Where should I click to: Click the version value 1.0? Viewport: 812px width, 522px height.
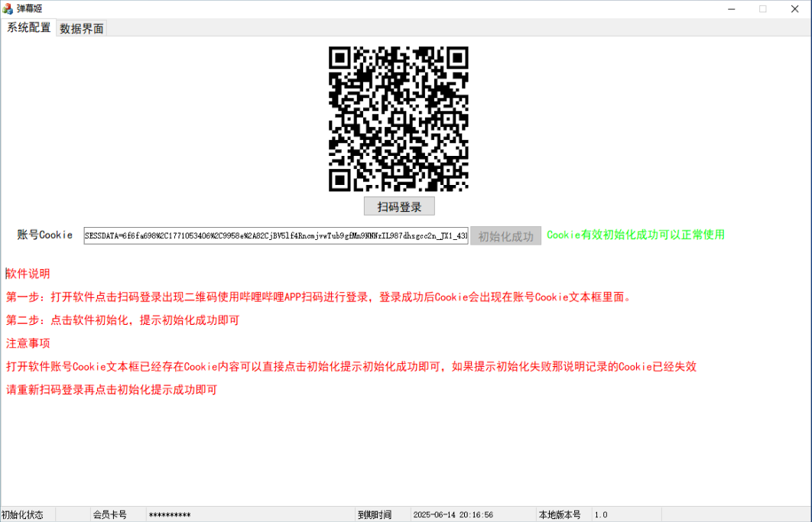point(601,515)
